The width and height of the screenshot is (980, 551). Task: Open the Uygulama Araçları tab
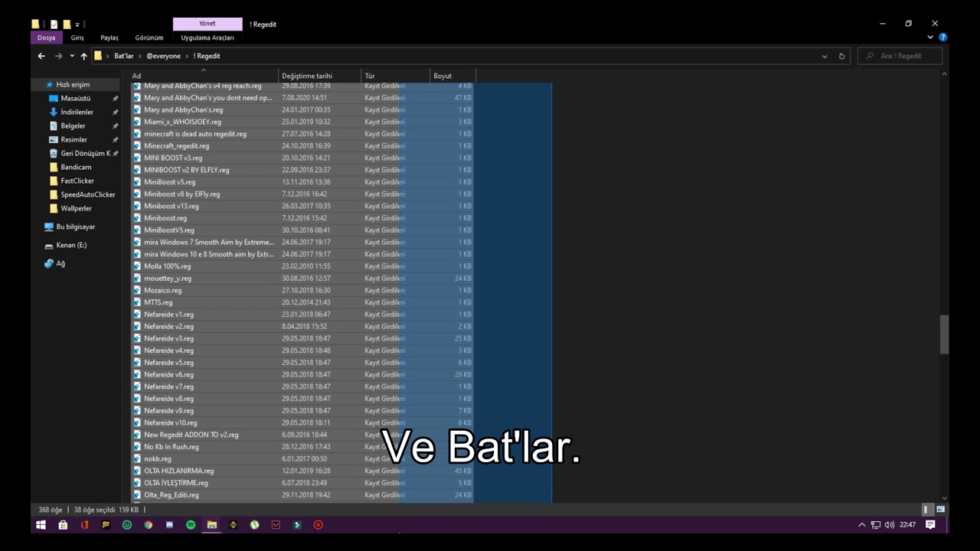pos(207,37)
